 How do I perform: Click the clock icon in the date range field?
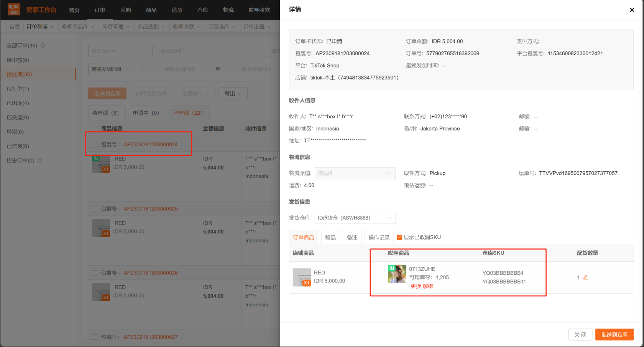click(142, 69)
